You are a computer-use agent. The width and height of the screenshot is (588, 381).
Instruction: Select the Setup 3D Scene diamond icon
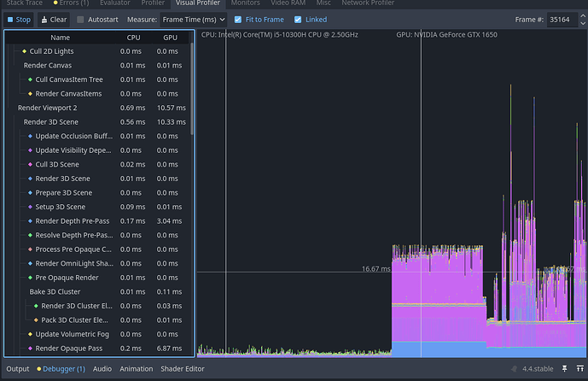point(30,207)
